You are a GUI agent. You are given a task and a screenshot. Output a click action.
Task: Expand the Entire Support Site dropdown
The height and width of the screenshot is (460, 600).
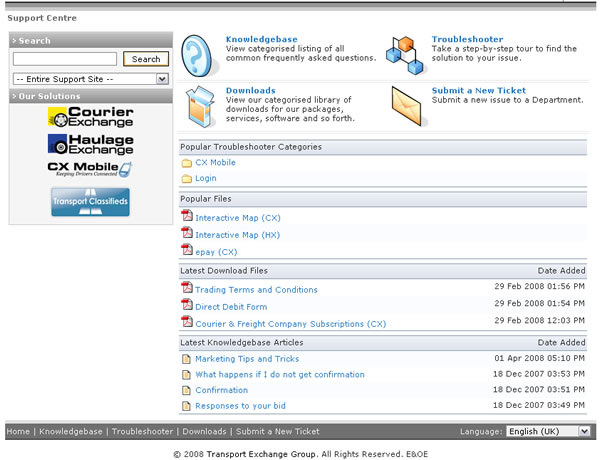(x=91, y=78)
